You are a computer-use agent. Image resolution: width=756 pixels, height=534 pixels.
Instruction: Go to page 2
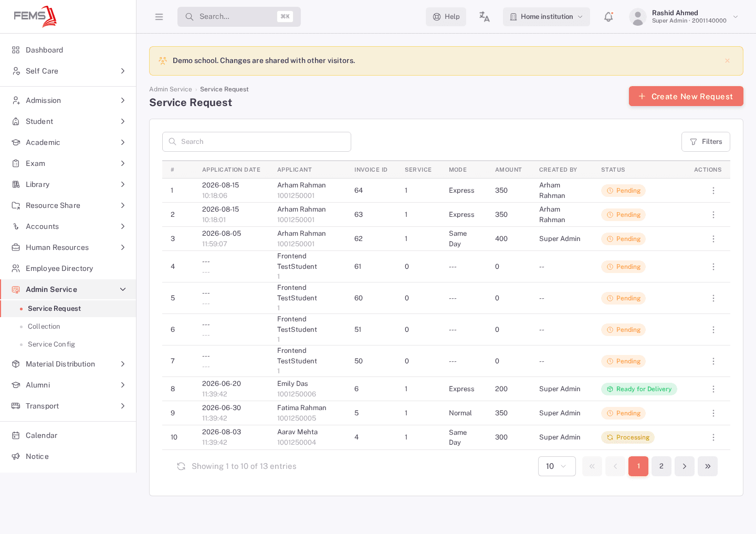pos(661,466)
